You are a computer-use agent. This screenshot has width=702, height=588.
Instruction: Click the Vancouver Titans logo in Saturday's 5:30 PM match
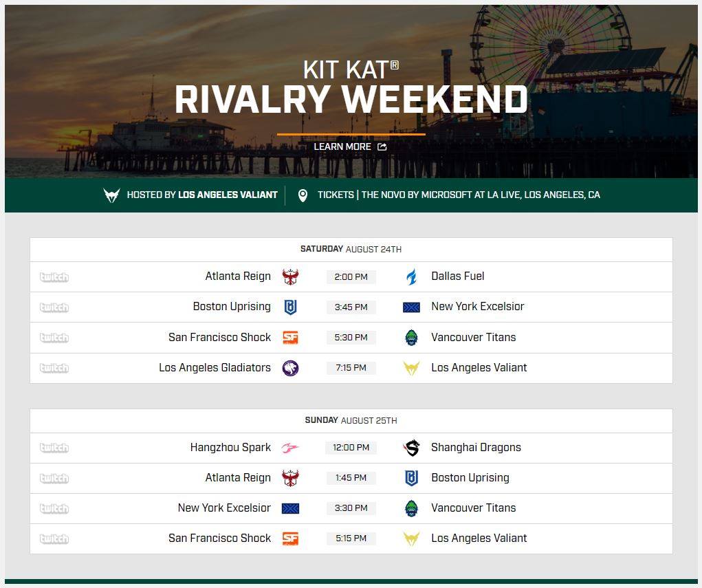411,338
